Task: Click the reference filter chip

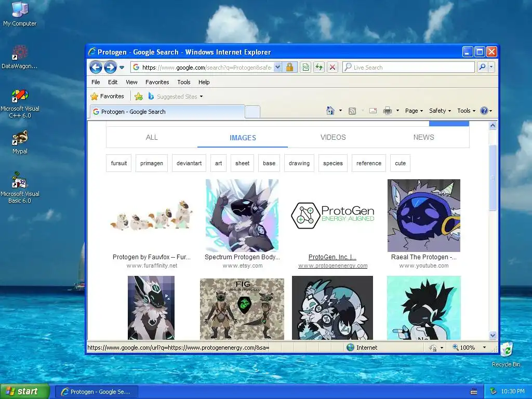Action: tap(369, 163)
